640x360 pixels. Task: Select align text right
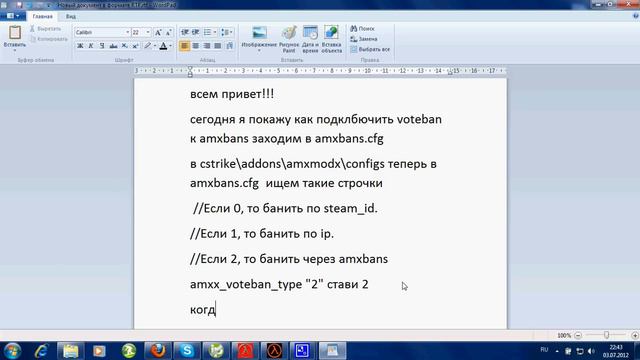coord(207,46)
